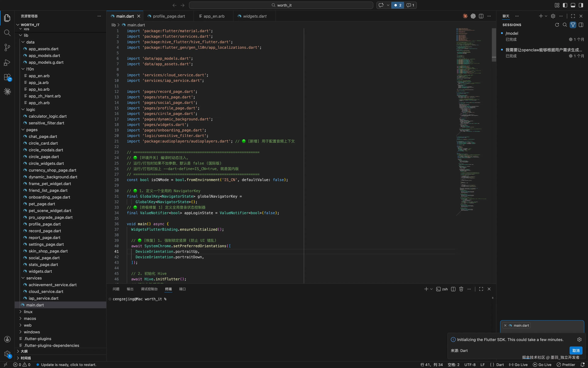
Task: Toggle the secondary side bar layout control
Action: click(581, 5)
